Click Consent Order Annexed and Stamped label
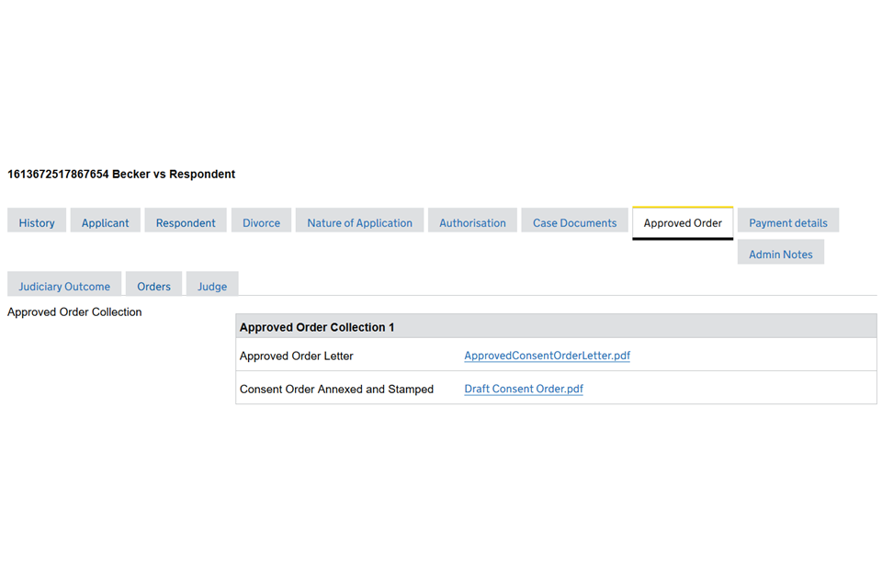882x588 pixels. (x=336, y=389)
